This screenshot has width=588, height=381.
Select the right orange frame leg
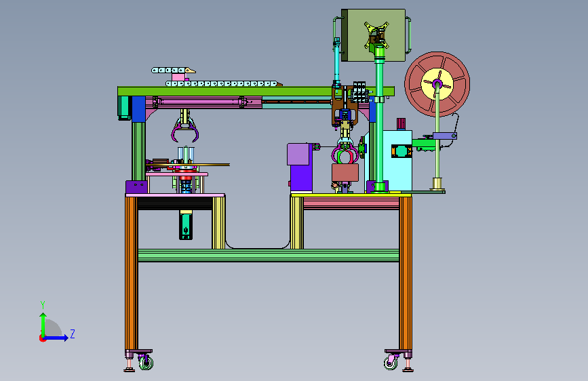406,273
